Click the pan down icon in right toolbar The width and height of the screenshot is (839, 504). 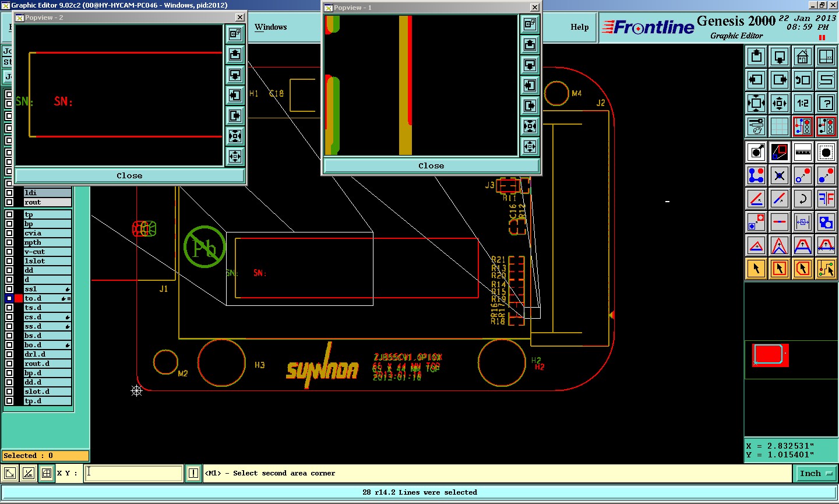780,56
